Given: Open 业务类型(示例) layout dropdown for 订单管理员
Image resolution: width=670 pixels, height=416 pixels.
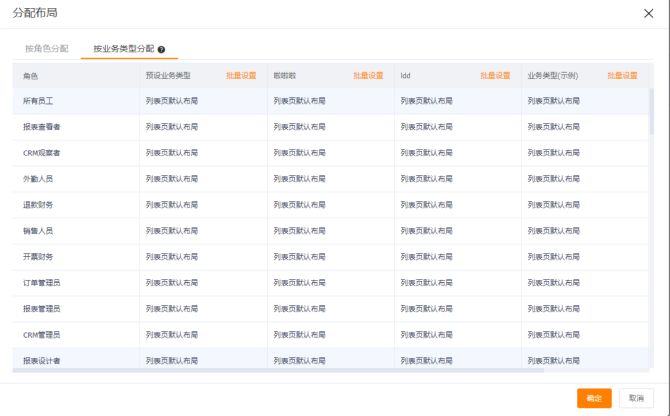Looking at the screenshot, I should click(582, 283).
